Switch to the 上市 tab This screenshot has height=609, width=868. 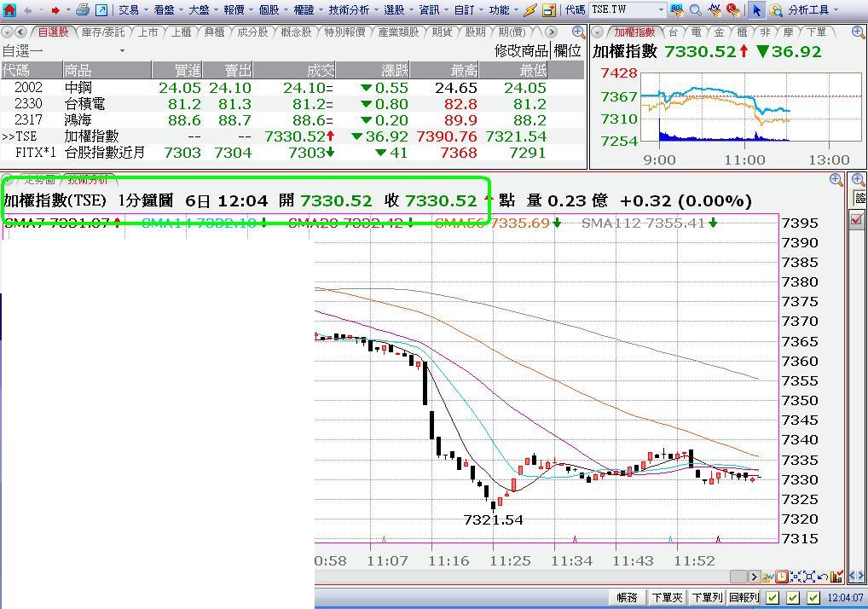[148, 32]
